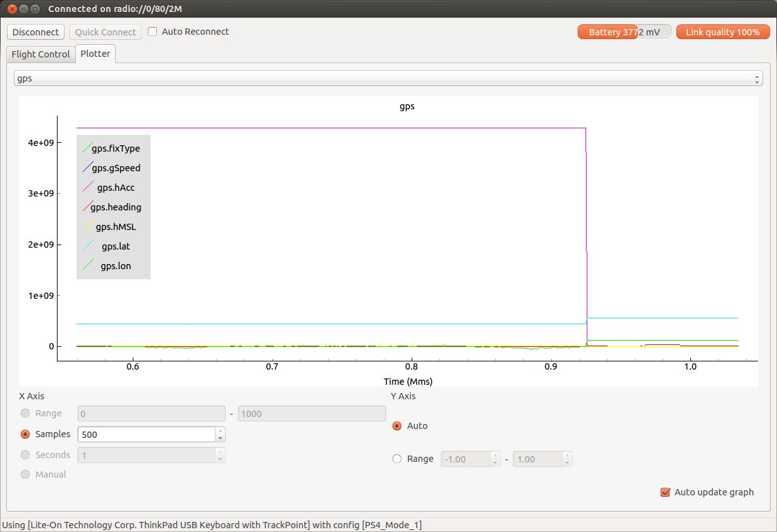The image size is (777, 532).
Task: Click the Link quality 100% indicator
Action: (x=723, y=32)
